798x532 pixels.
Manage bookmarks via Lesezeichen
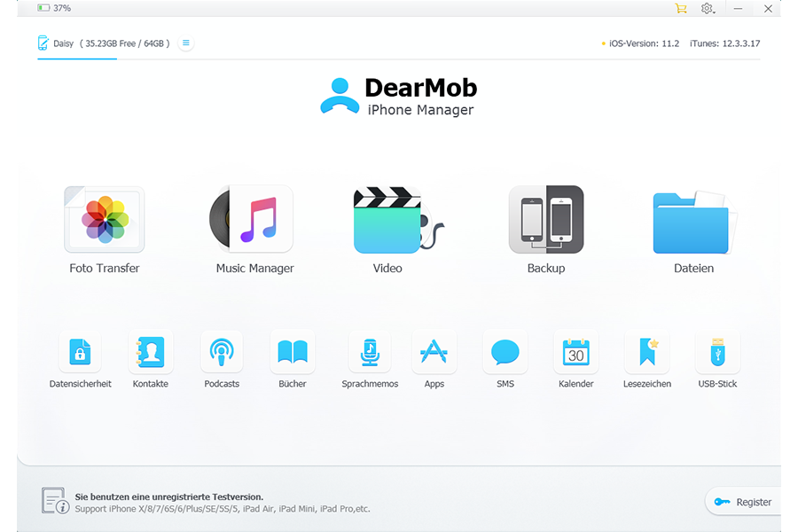point(646,350)
